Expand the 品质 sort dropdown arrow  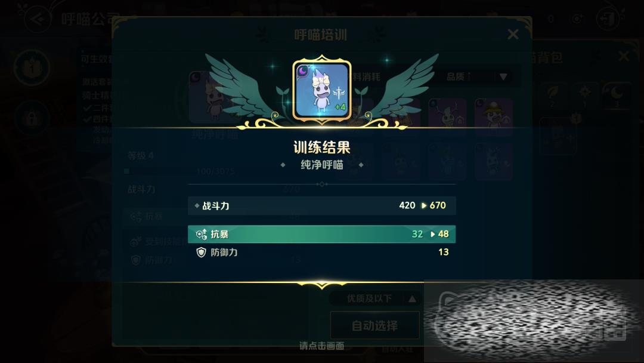pyautogui.click(x=503, y=77)
